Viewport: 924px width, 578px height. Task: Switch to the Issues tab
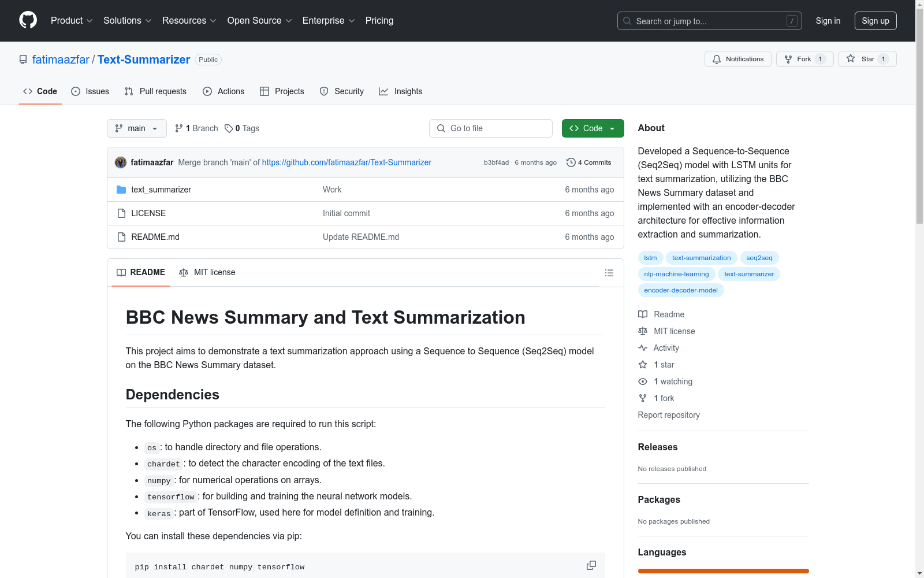(x=90, y=91)
